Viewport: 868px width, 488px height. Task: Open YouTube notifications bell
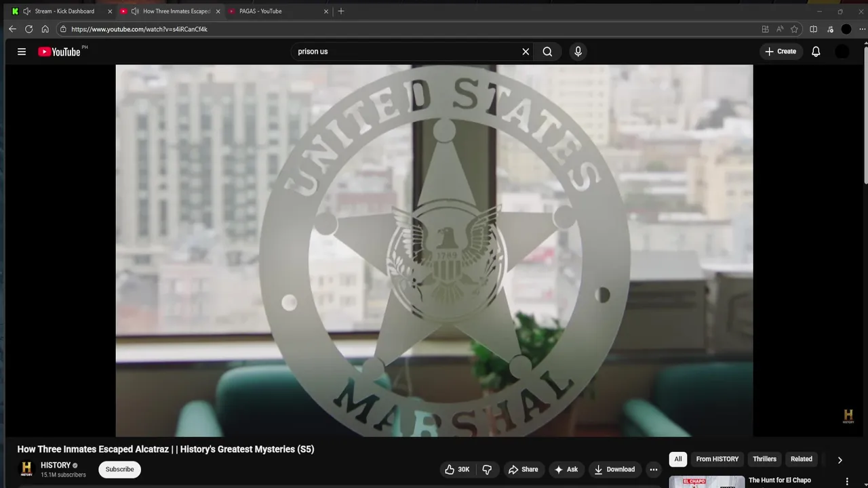tap(816, 52)
